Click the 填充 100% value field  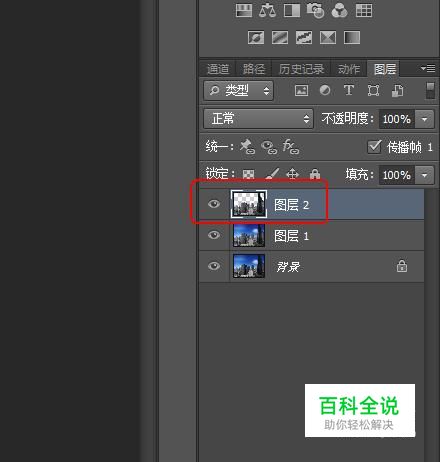point(397,175)
